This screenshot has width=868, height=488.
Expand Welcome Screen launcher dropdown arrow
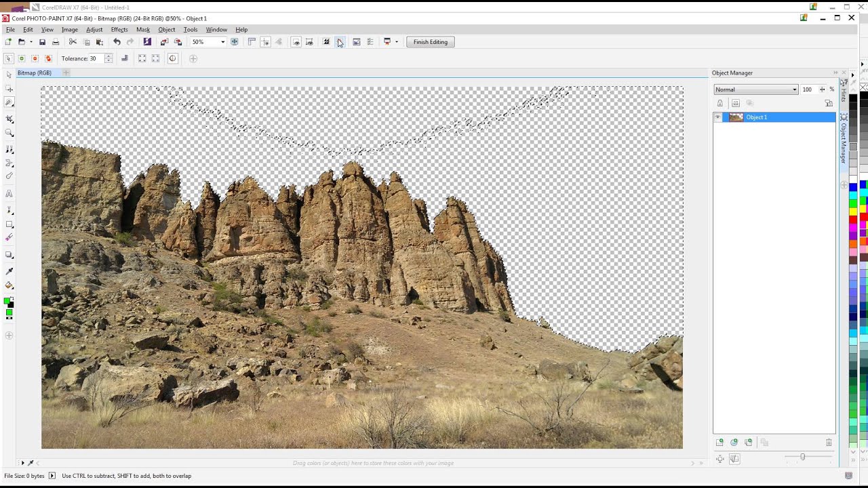tap(396, 42)
